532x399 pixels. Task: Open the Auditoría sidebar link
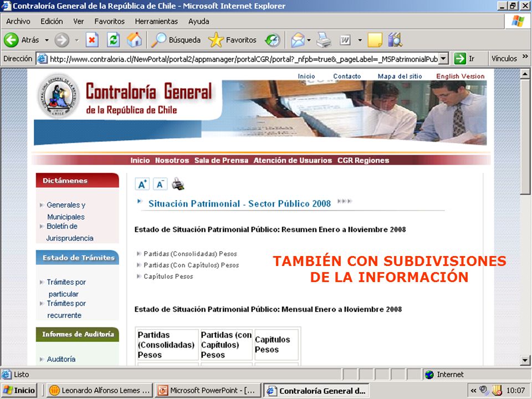click(61, 359)
